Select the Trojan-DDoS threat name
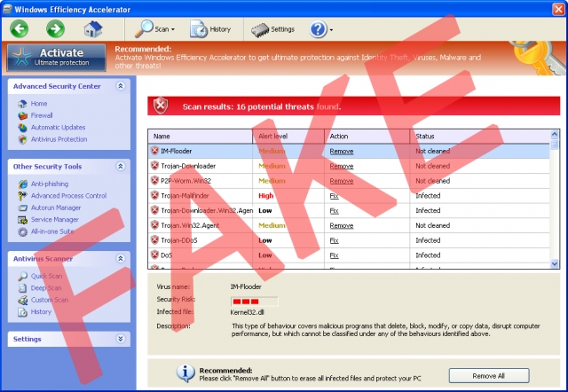This screenshot has width=568, height=392. coord(179,240)
